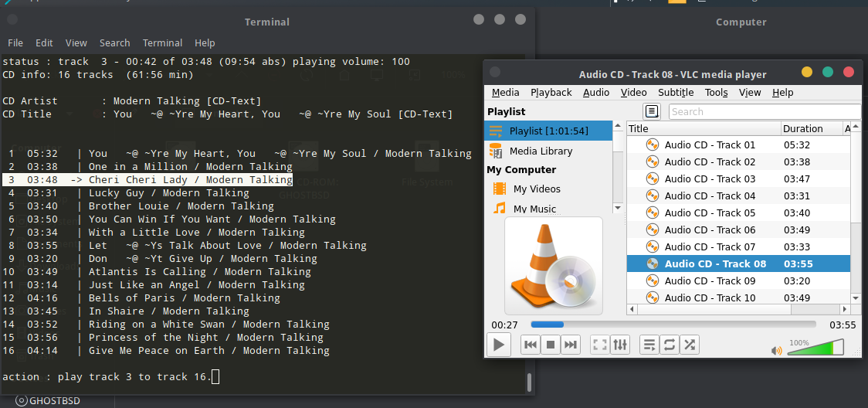Open the Terminal Edit menu
This screenshot has width=868, height=408.
click(44, 42)
